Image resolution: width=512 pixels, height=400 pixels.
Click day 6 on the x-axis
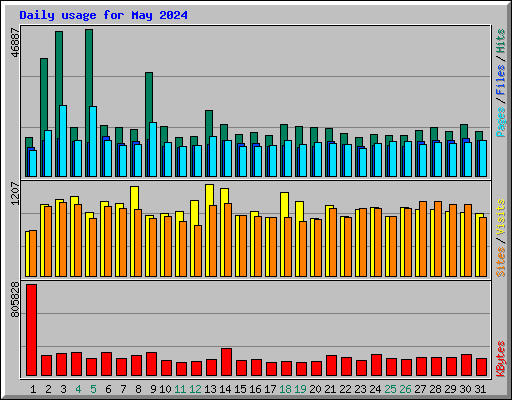tap(108, 389)
